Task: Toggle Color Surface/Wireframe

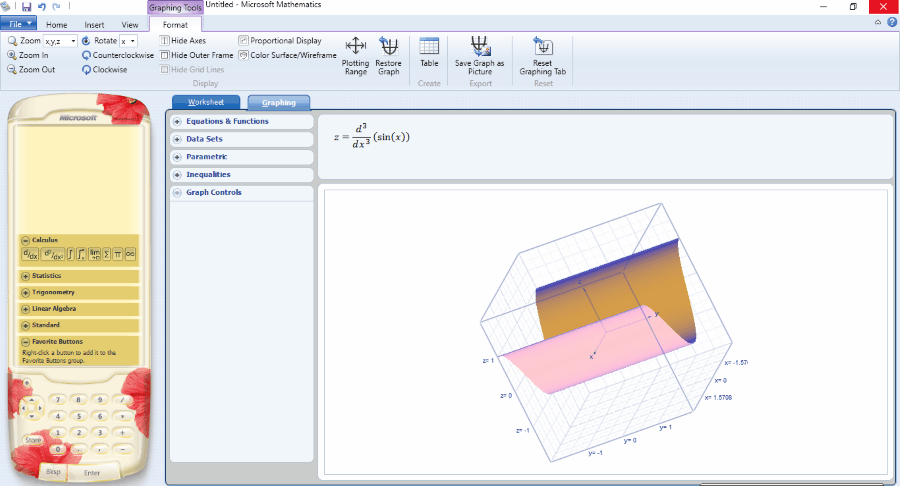Action: pyautogui.click(x=288, y=55)
